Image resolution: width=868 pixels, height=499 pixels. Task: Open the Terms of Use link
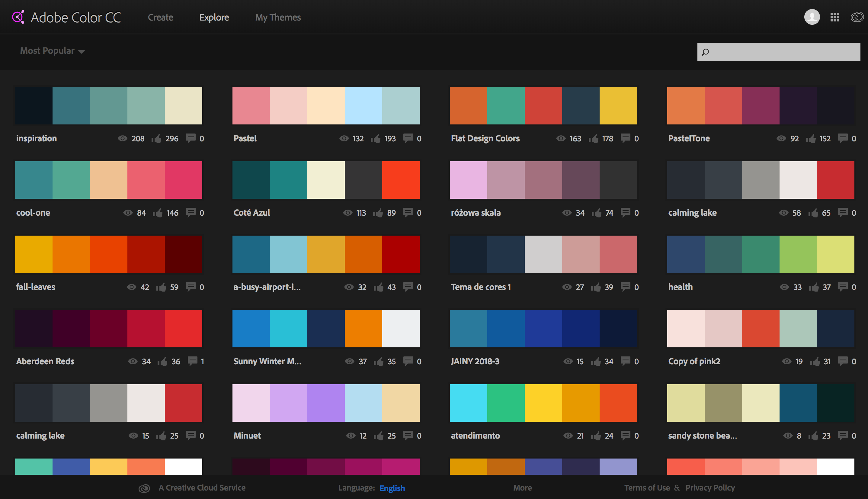pyautogui.click(x=647, y=488)
